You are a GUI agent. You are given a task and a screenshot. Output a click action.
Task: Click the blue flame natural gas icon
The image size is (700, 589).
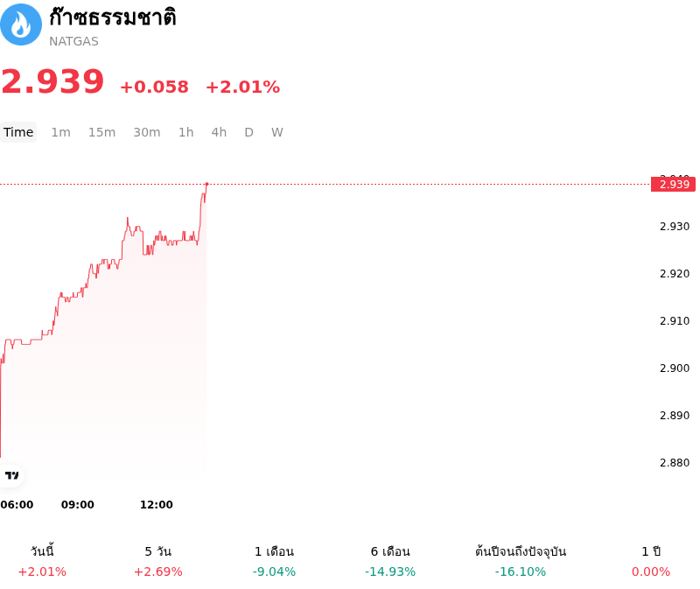click(21, 25)
